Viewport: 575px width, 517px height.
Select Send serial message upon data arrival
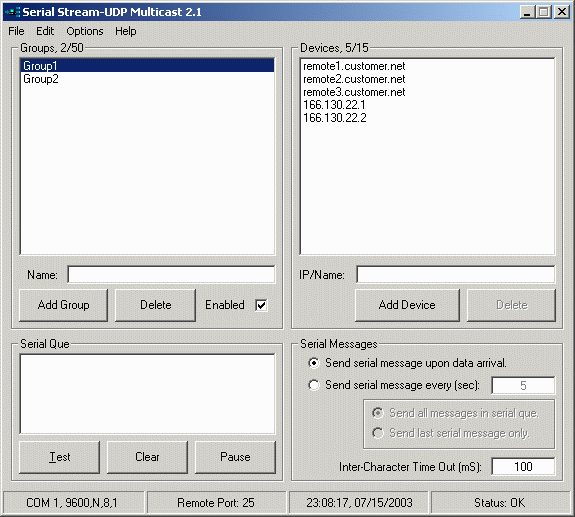[x=314, y=363]
